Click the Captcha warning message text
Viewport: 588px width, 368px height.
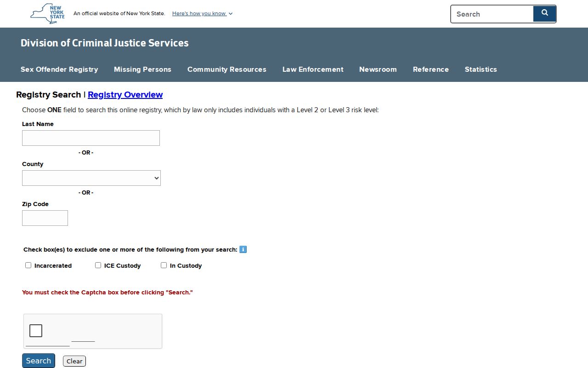click(x=107, y=293)
